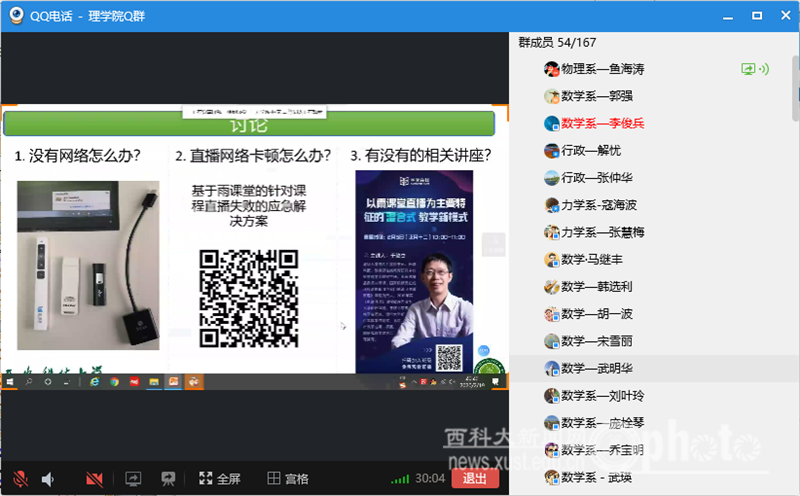The height and width of the screenshot is (496, 800).
Task: Click the heading 2. 直播网络卡顿怎么办?
Action: tap(253, 156)
